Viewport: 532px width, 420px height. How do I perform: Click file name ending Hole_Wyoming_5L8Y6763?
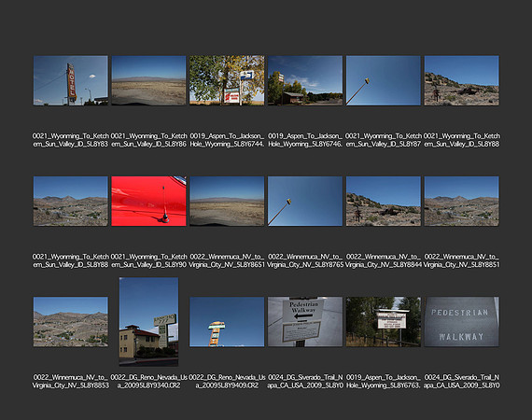384,382
